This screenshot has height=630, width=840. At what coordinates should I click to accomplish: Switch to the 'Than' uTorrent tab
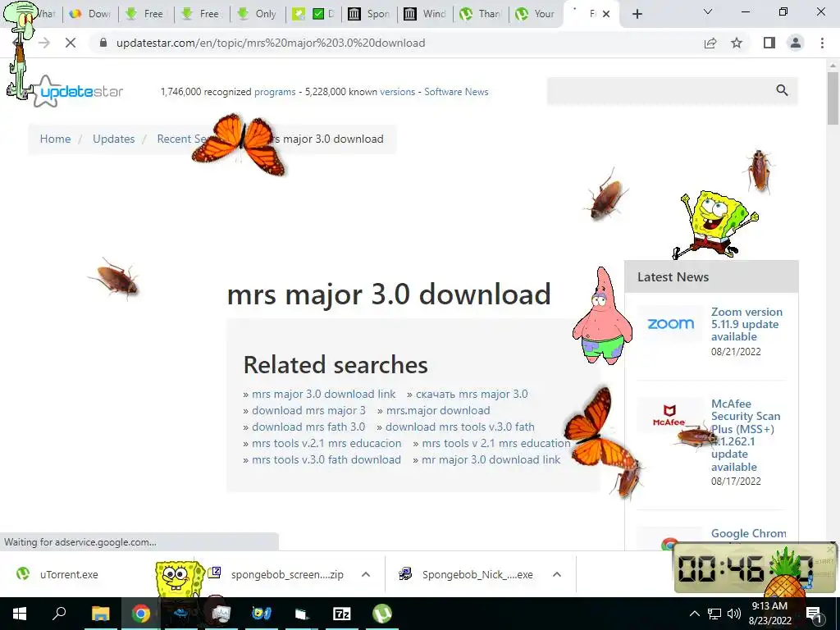(x=481, y=14)
